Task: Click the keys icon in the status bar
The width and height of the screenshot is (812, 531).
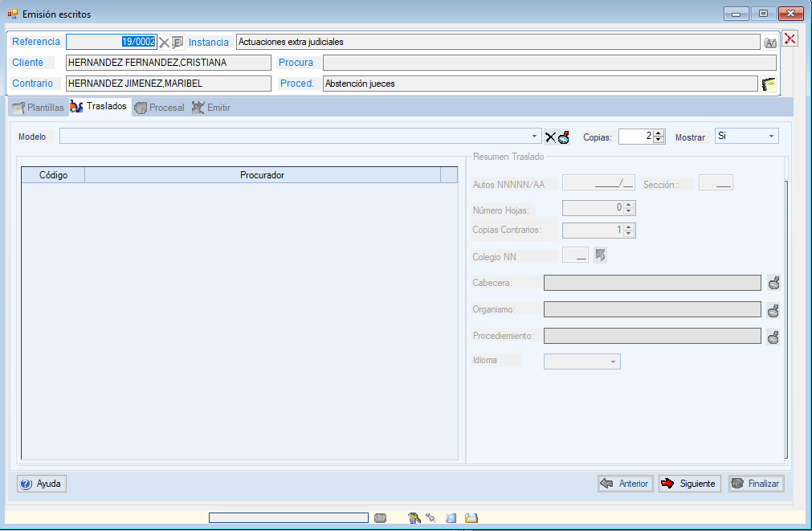Action: click(414, 518)
